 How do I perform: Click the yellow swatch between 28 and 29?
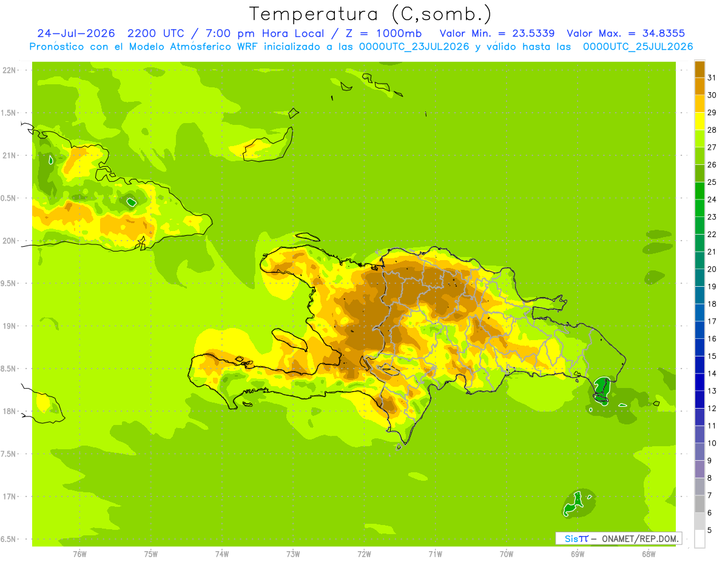(699, 121)
